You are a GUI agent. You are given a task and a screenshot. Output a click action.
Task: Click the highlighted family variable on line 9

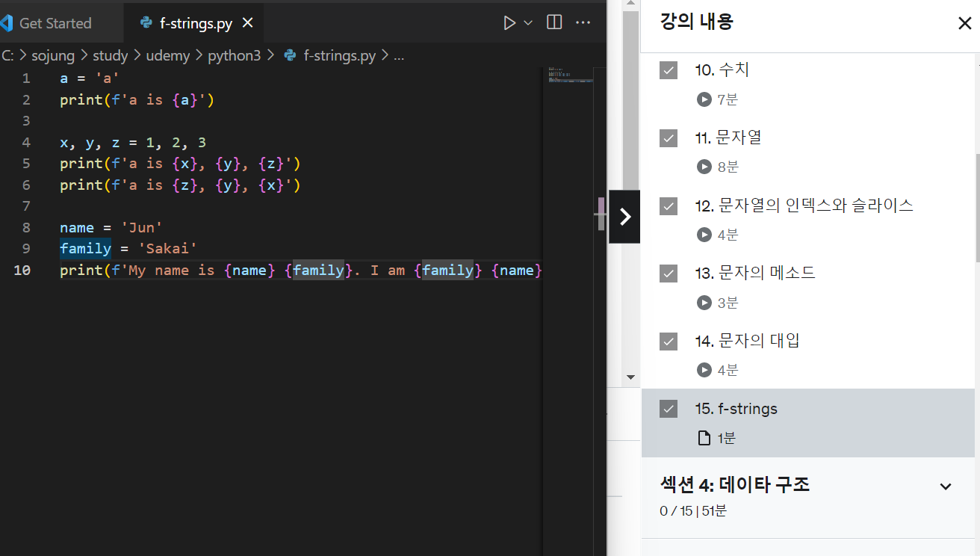[86, 249]
